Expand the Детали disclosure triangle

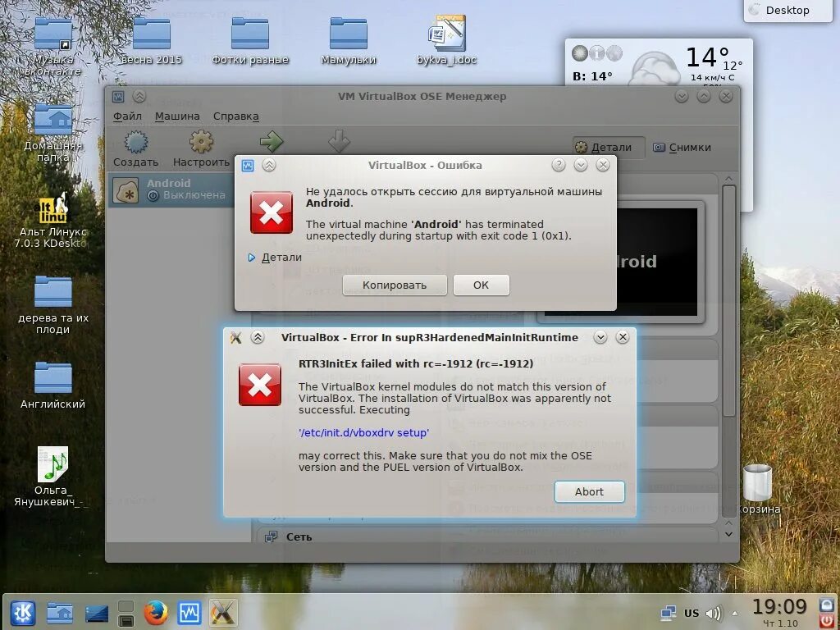[x=251, y=258]
